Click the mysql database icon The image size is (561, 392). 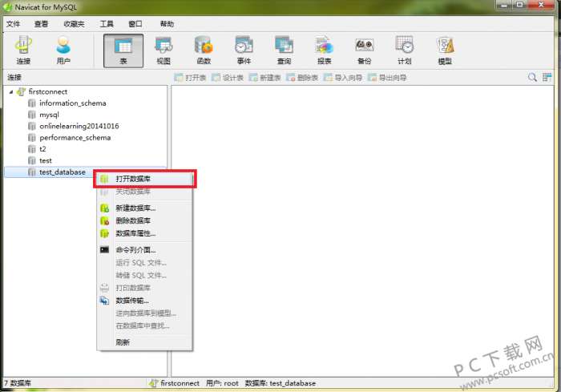tap(32, 115)
